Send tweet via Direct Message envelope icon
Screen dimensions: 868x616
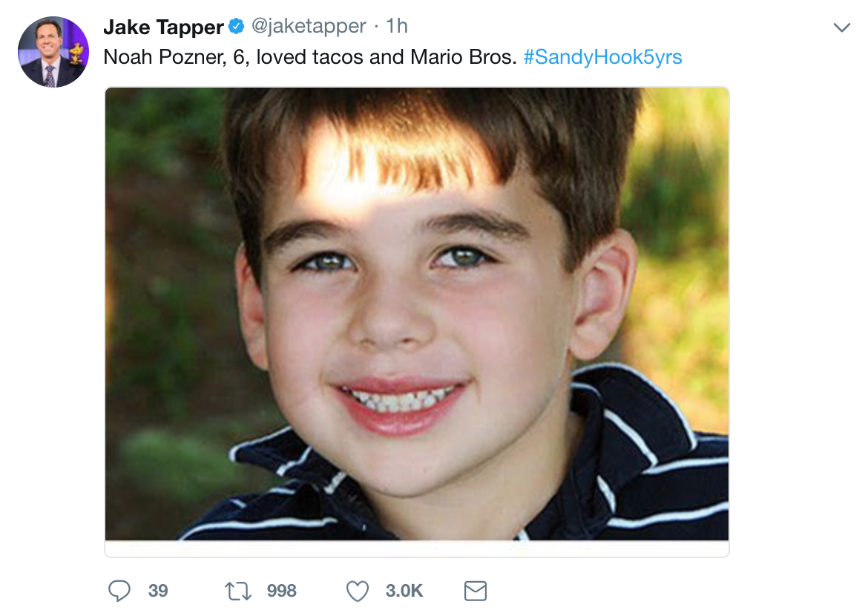coord(475,591)
